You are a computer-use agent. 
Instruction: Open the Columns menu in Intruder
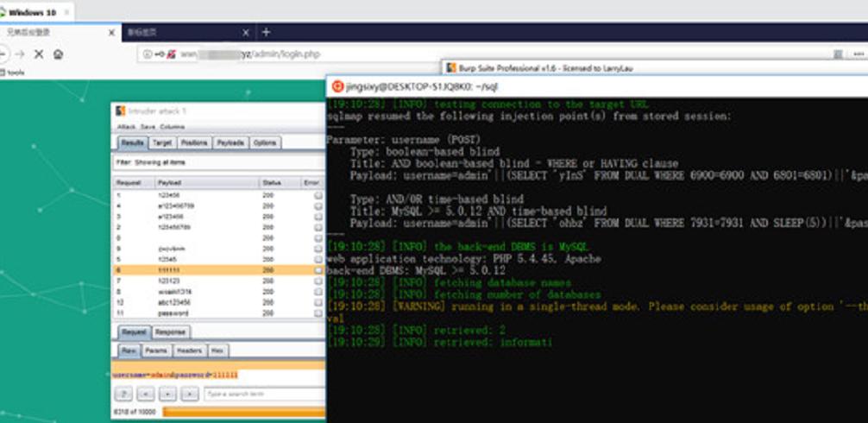pos(172,126)
